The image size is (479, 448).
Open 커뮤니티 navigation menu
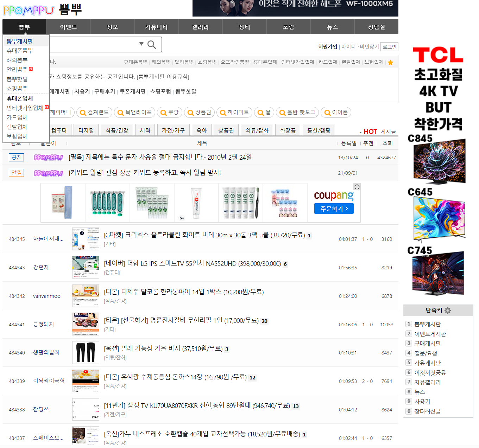(156, 27)
